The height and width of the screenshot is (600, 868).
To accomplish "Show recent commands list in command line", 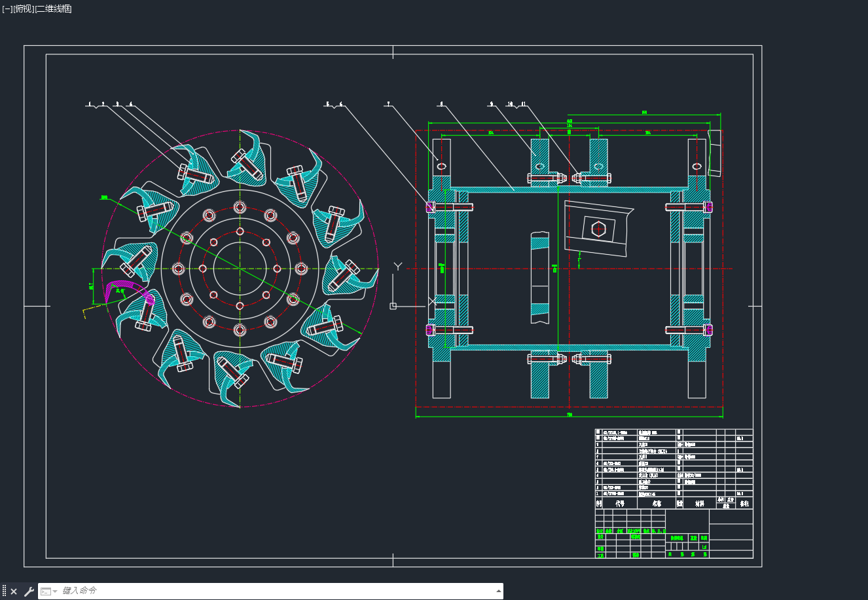I will tap(49, 591).
